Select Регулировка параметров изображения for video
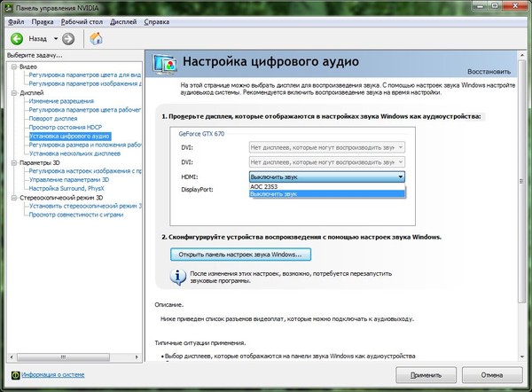532x392 pixels. tap(85, 83)
